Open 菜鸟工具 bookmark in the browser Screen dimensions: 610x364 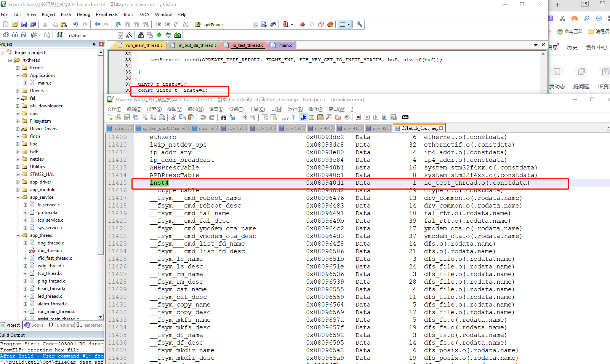(570, 31)
